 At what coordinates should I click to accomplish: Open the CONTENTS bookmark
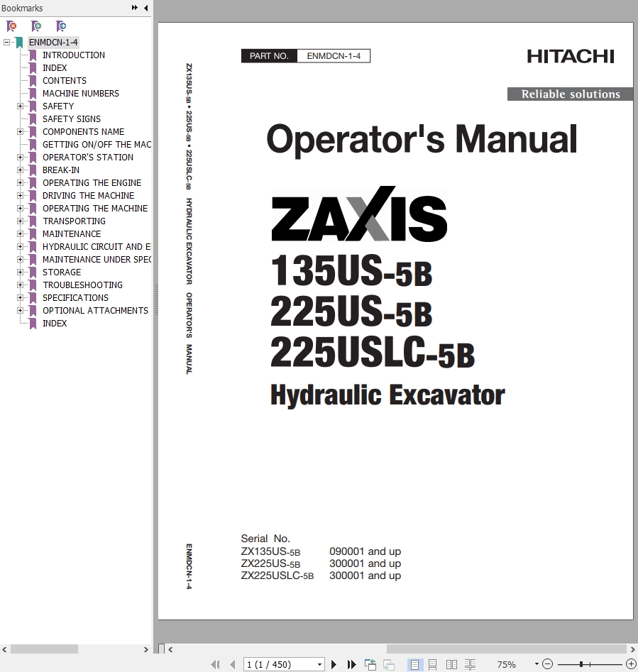point(65,81)
